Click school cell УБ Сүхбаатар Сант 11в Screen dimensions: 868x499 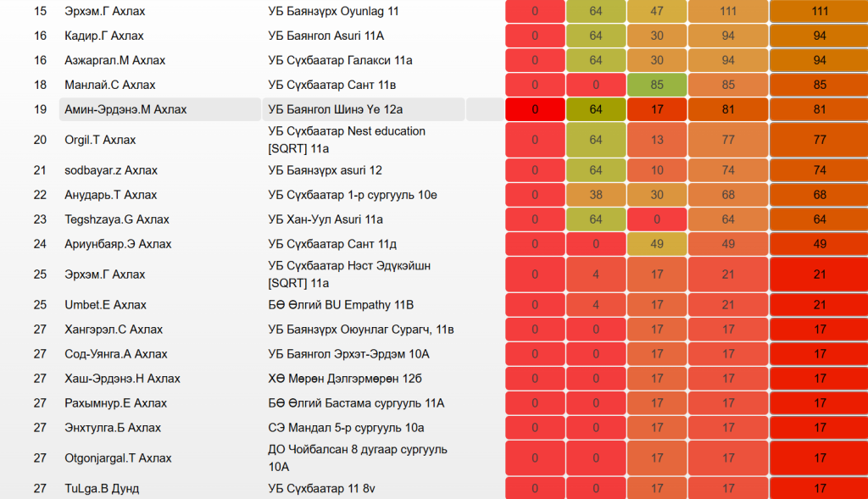point(331,85)
